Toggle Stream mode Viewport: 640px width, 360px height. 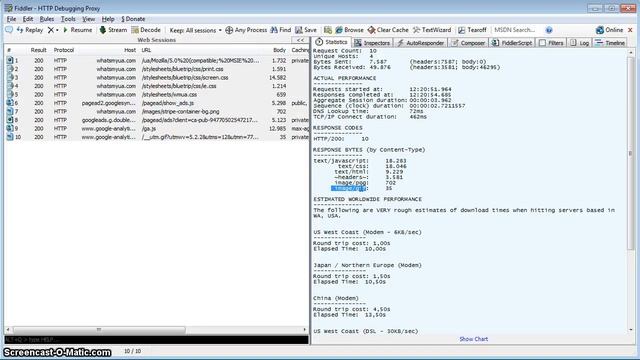(x=113, y=30)
